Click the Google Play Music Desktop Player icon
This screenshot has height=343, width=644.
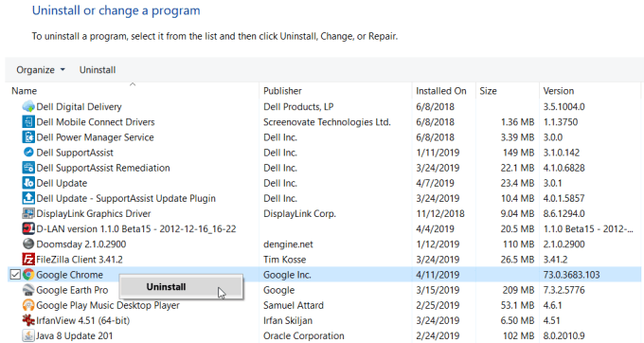[28, 305]
